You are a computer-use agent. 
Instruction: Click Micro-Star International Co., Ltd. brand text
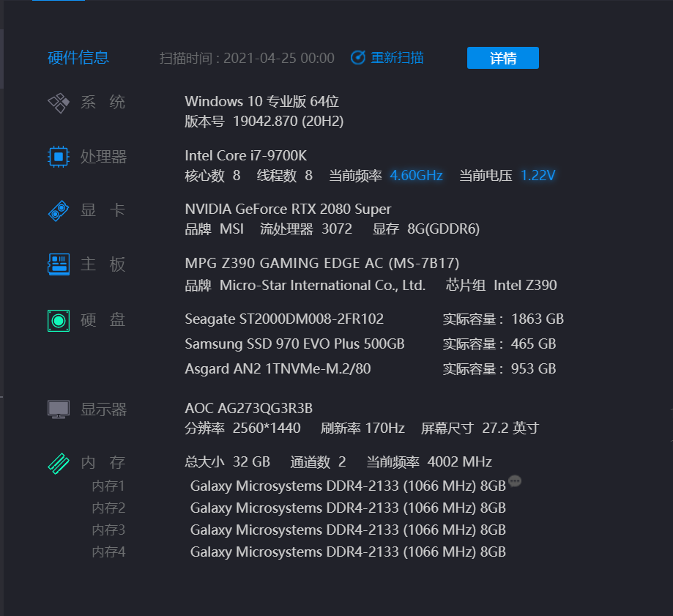pyautogui.click(x=322, y=286)
